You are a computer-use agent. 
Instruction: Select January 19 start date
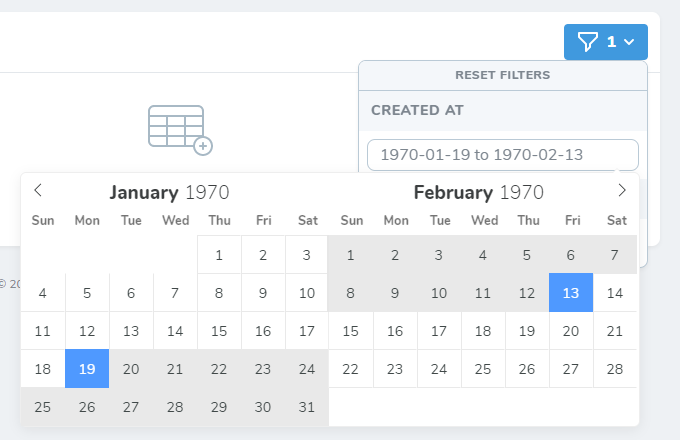[87, 369]
